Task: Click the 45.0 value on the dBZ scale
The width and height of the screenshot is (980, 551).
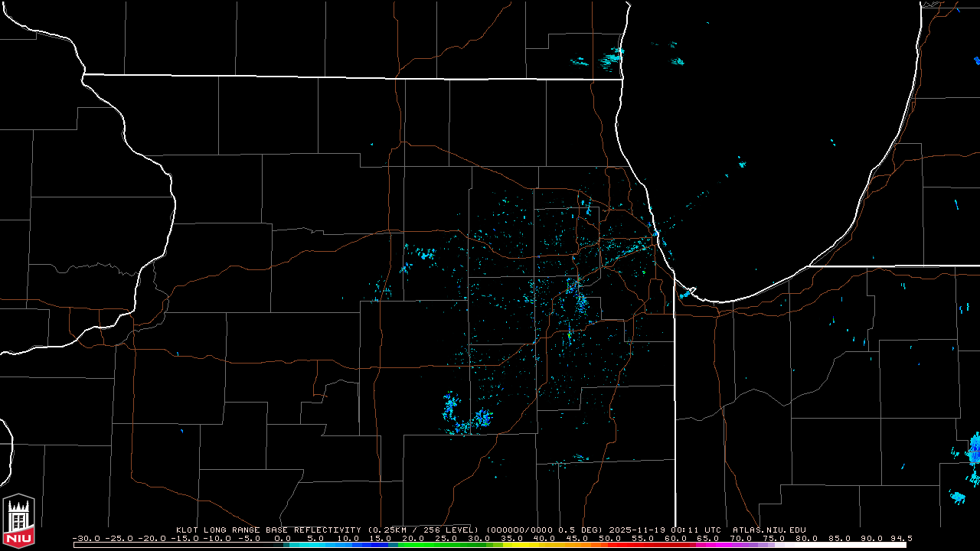Action: [577, 538]
